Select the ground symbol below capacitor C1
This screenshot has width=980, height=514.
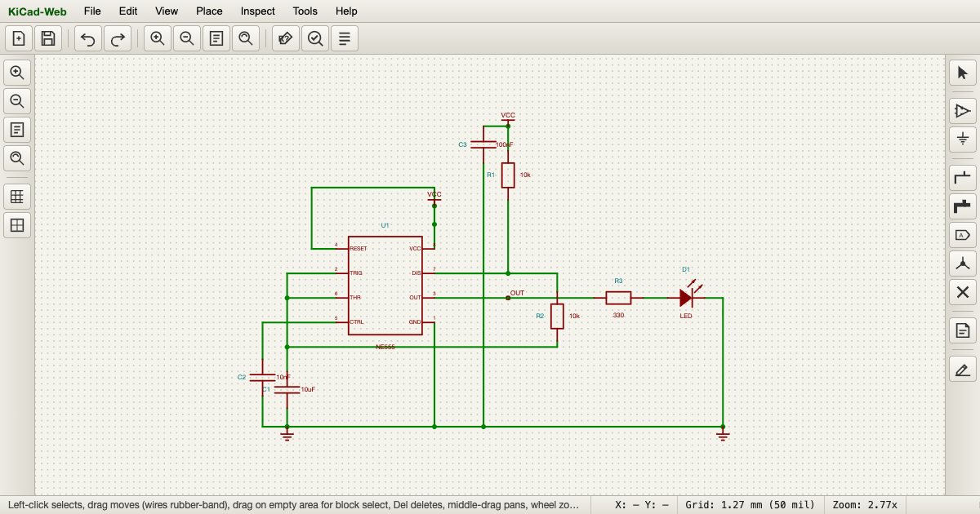[287, 435]
